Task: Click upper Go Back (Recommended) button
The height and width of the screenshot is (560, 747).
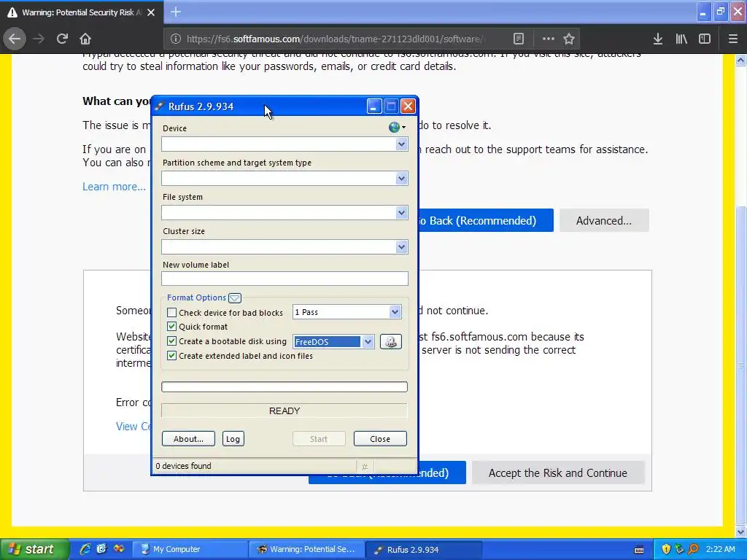Action: 485,220
